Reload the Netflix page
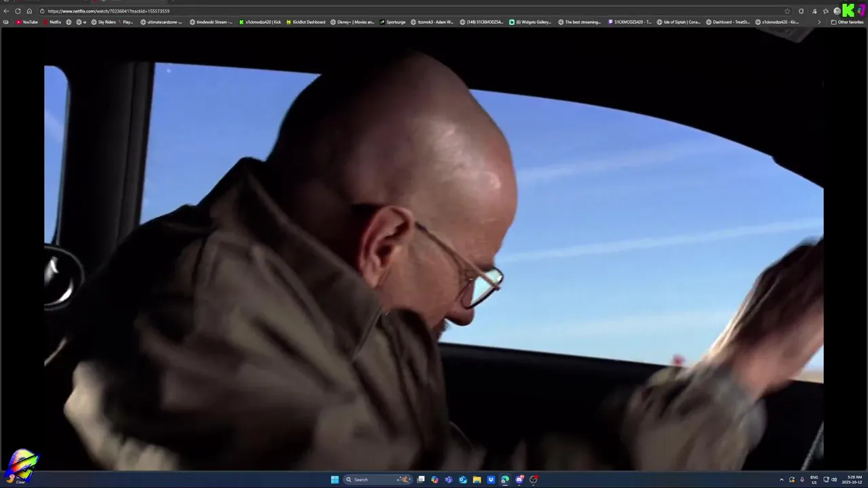The width and height of the screenshot is (868, 488). (18, 11)
